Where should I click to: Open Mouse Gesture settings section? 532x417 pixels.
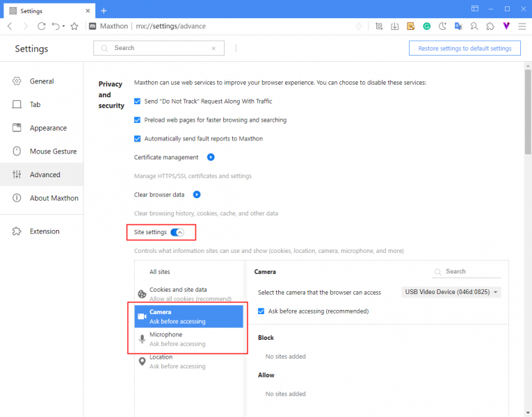click(x=42, y=152)
